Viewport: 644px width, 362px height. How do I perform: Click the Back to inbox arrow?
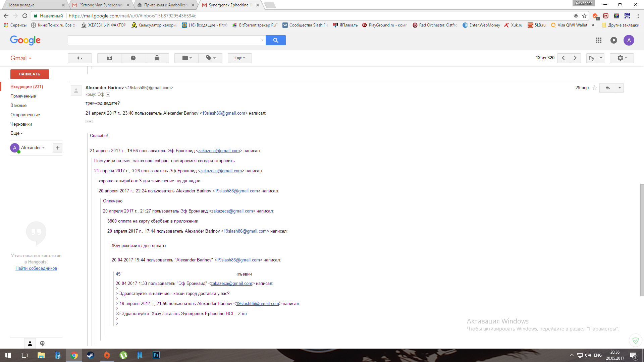point(79,58)
